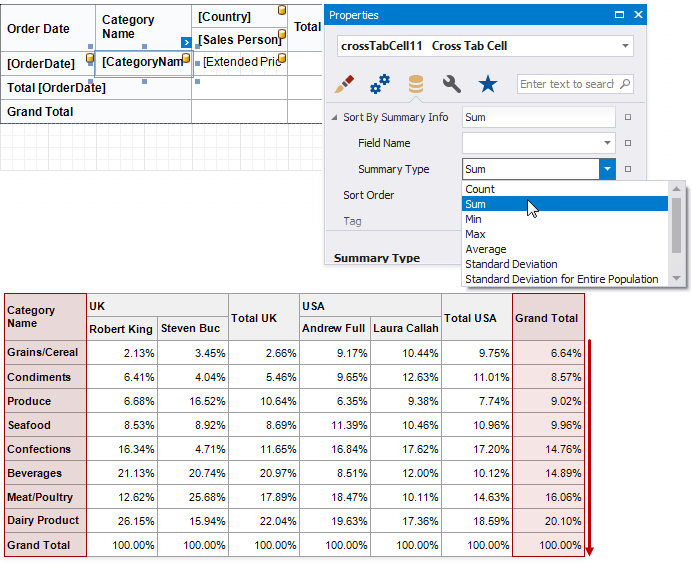
Task: Click data-binding icon on the Country cell
Action: pyautogui.click(x=281, y=12)
